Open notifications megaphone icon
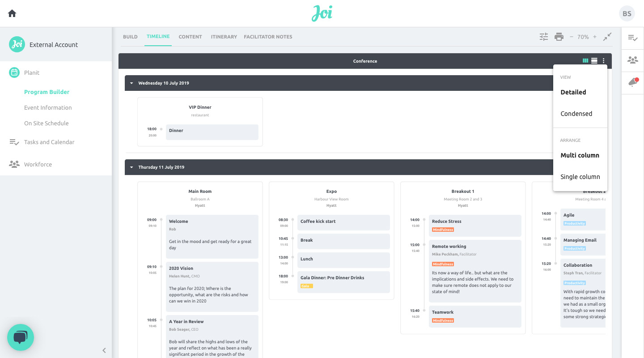The width and height of the screenshot is (644, 358). (633, 81)
